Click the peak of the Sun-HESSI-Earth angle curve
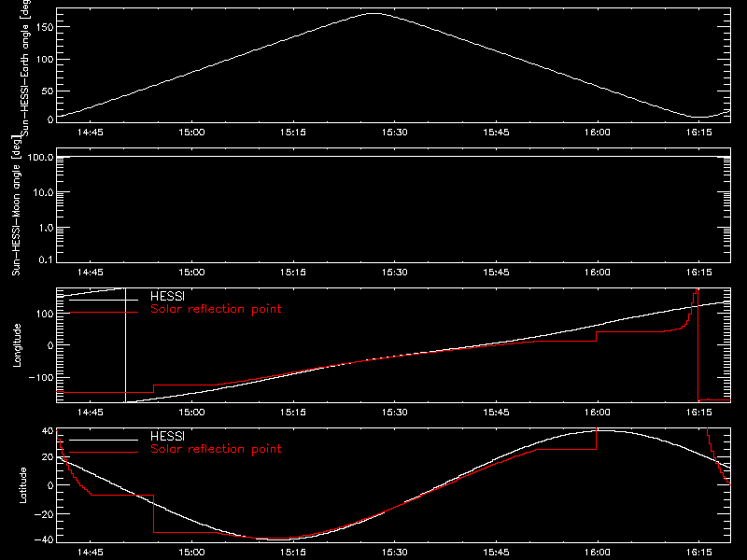This screenshot has height=560, width=747. (x=374, y=14)
